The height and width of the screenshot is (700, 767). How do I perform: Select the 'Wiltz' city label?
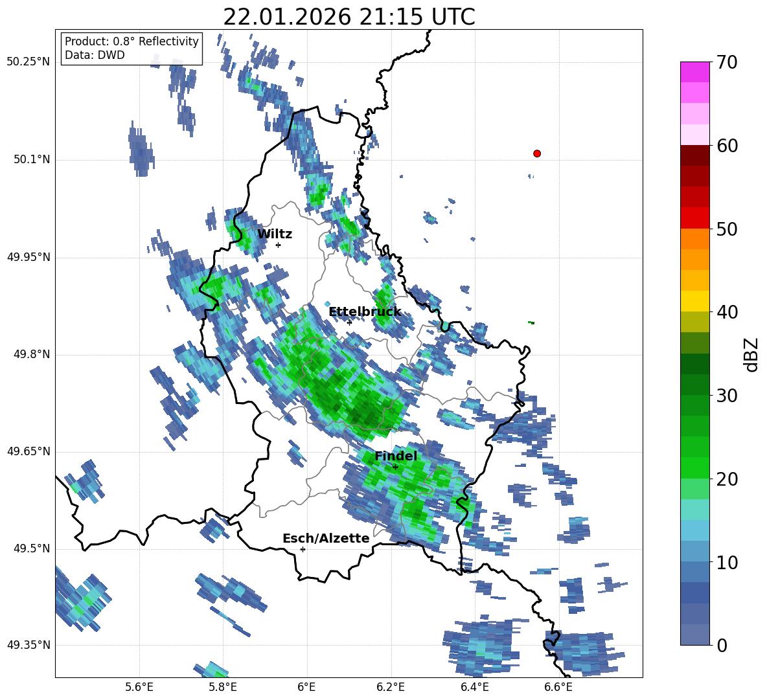pos(275,234)
